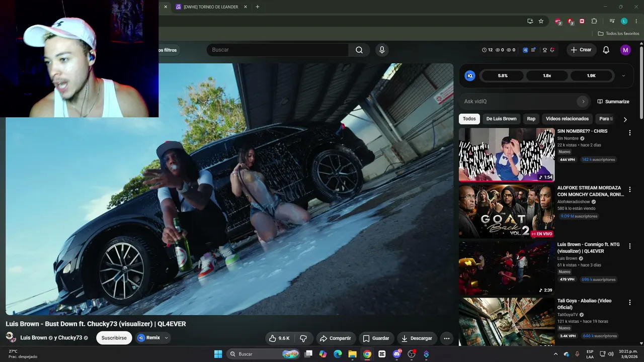Open Todos los favoritos bookmarks folder
644x362 pixels.
[x=618, y=34]
